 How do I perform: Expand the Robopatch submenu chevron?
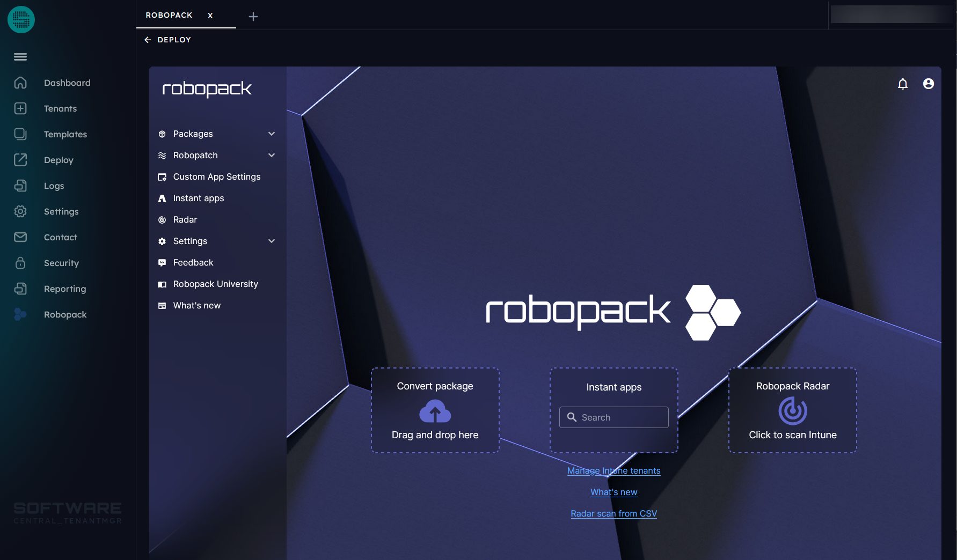272,155
